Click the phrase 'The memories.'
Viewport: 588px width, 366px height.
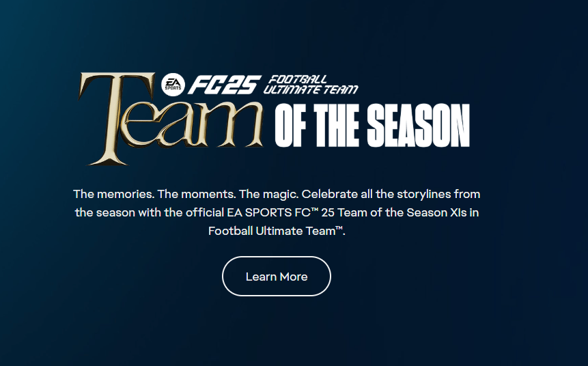coord(113,194)
